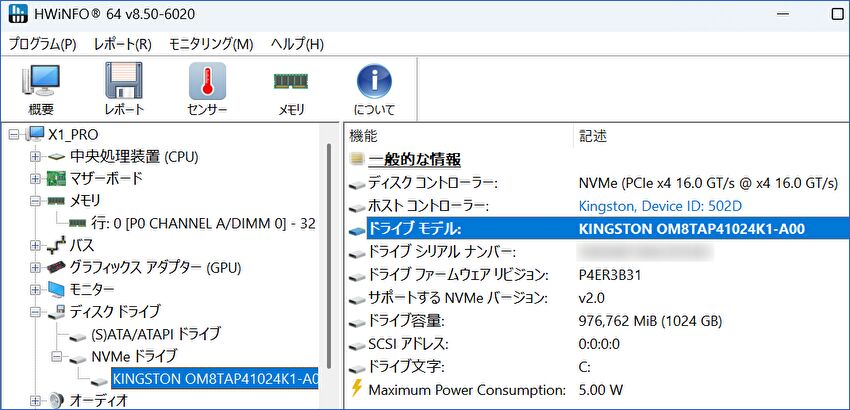850x410 pixels.
Task: Click the ディスク ドライブ drive icon
Action: 56,312
